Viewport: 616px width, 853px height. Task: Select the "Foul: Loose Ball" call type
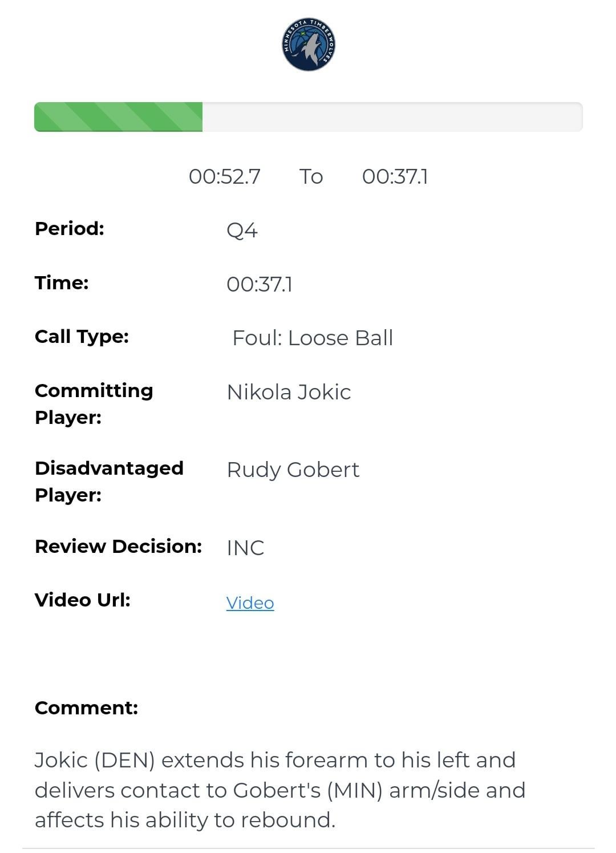[x=313, y=338]
